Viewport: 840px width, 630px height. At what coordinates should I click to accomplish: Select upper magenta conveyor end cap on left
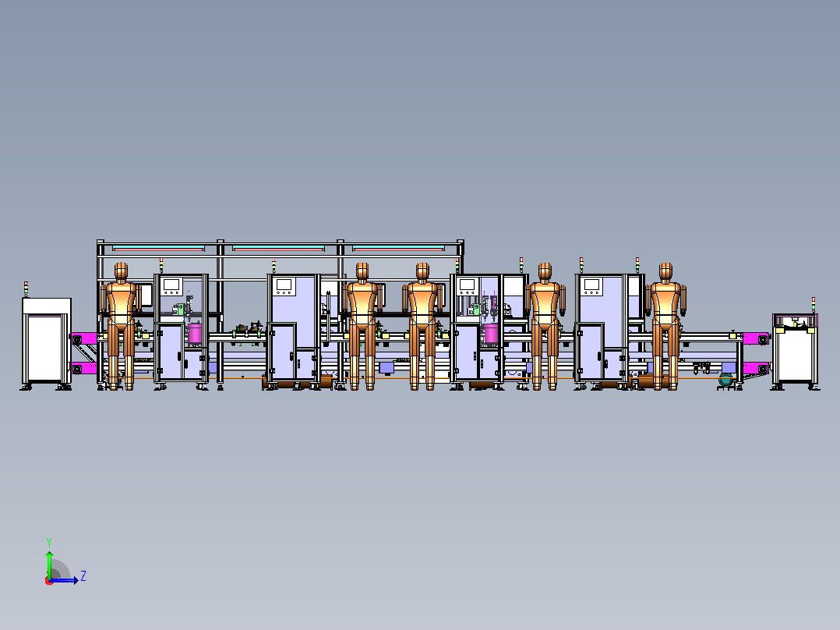(x=83, y=339)
